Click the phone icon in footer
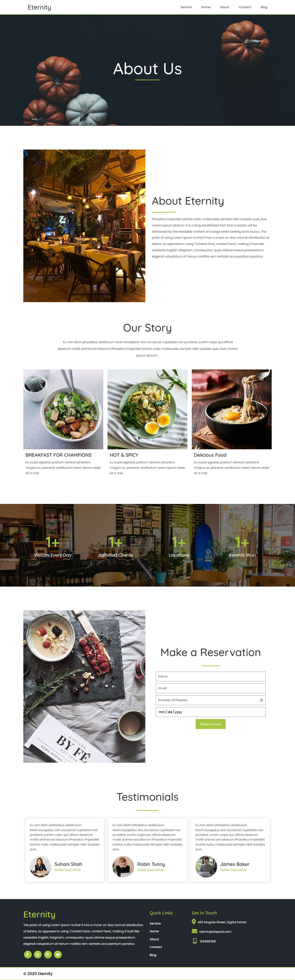Image resolution: width=295 pixels, height=980 pixels. [195, 941]
